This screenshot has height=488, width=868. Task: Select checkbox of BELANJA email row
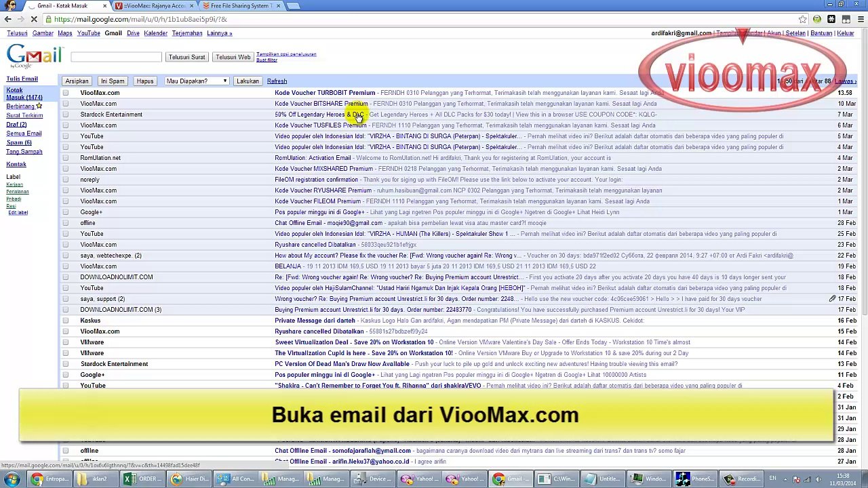pos(66,266)
